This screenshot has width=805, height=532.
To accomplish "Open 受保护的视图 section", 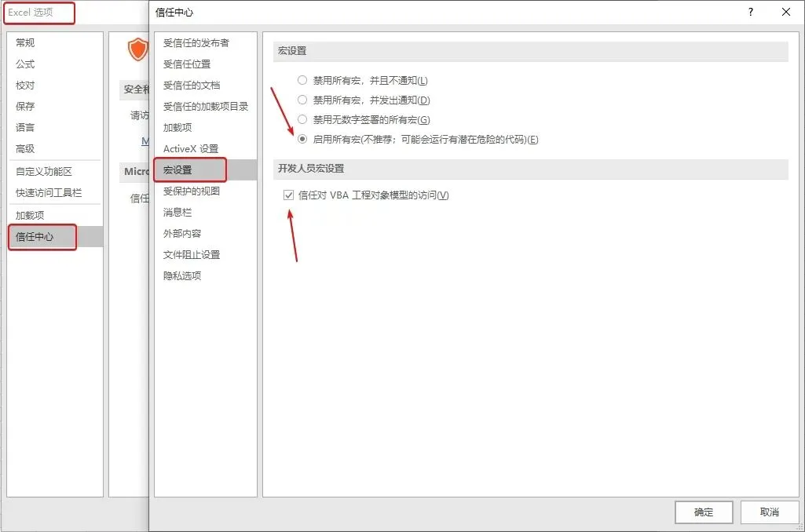I will 205,191.
